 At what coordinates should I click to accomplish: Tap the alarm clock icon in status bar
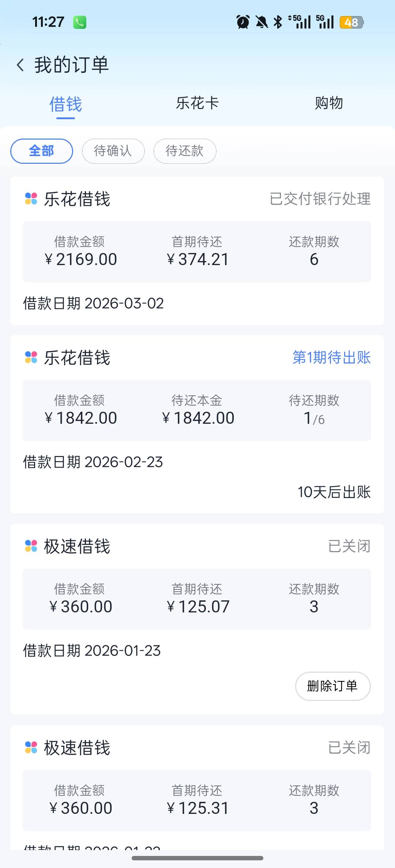click(243, 22)
